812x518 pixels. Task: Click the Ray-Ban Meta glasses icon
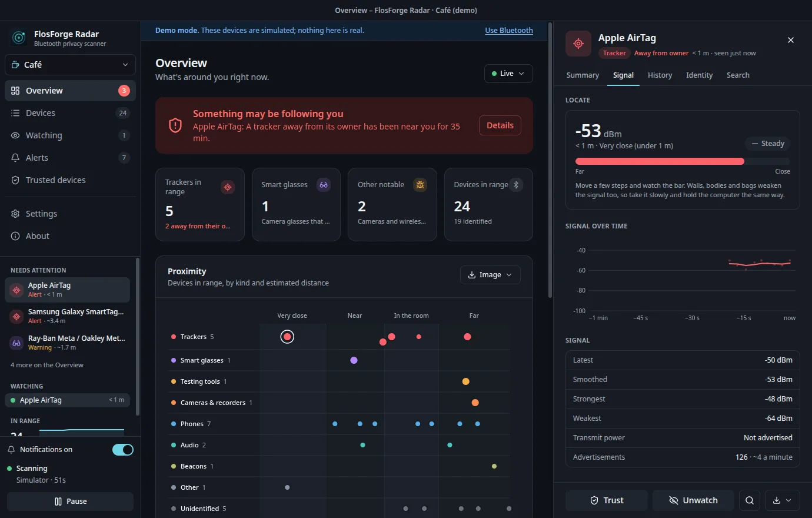click(16, 343)
